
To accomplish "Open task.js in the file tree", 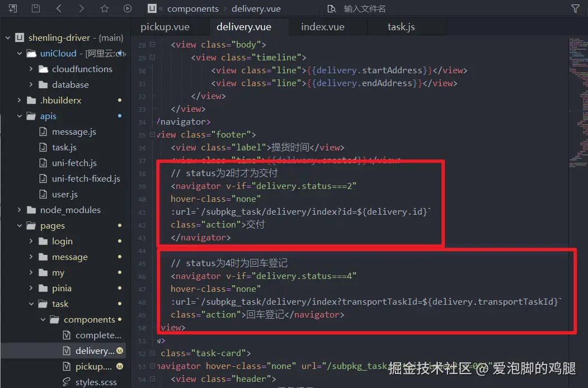I will (64, 148).
